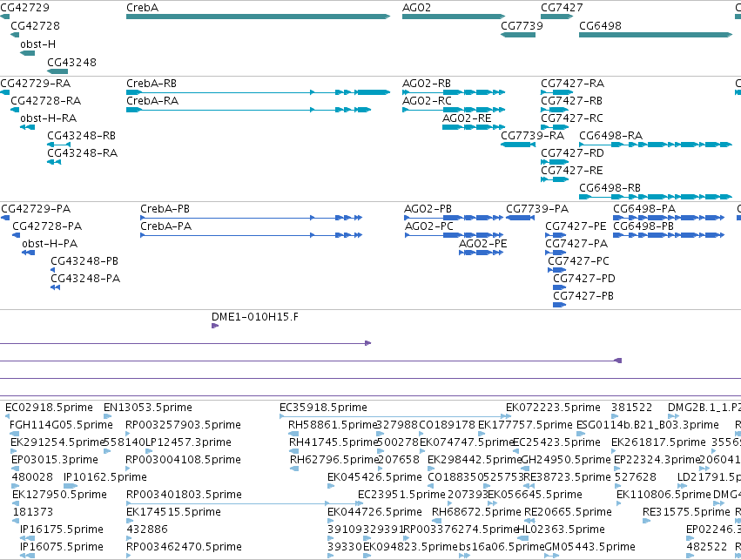Click the GM05443.5prime EST label
The image size is (741, 560).
point(589,547)
